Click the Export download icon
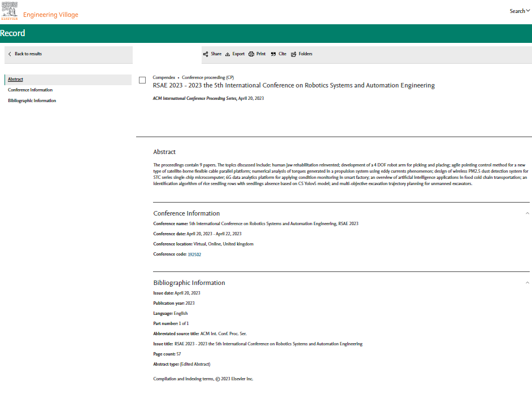The height and width of the screenshot is (395, 532). click(x=228, y=54)
